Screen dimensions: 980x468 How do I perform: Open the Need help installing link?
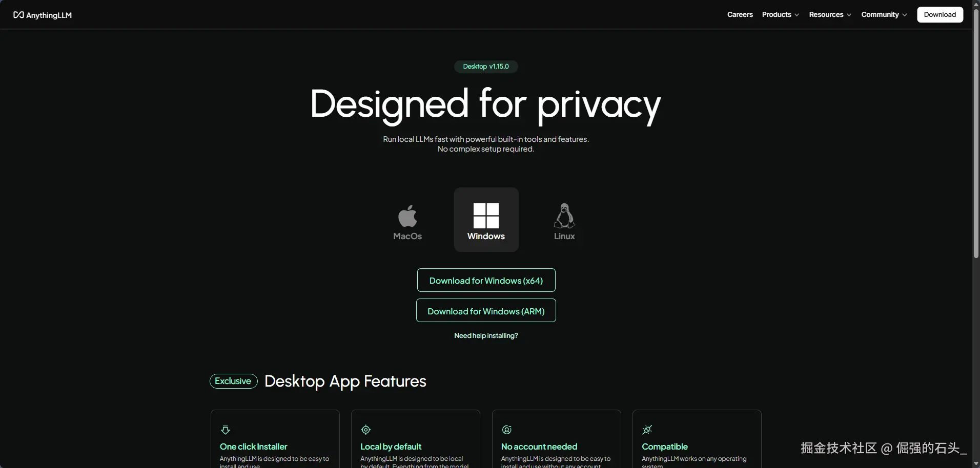(486, 335)
